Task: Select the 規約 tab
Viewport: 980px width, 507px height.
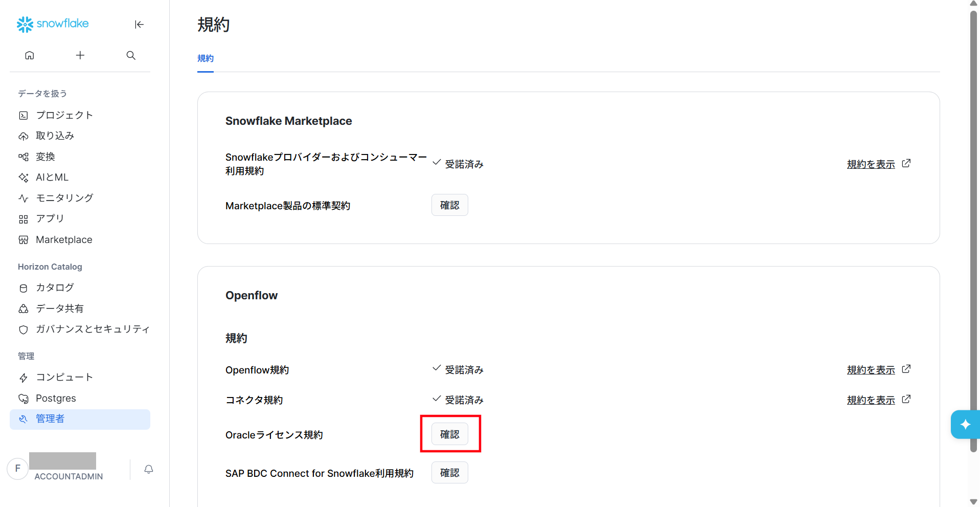Action: point(206,58)
